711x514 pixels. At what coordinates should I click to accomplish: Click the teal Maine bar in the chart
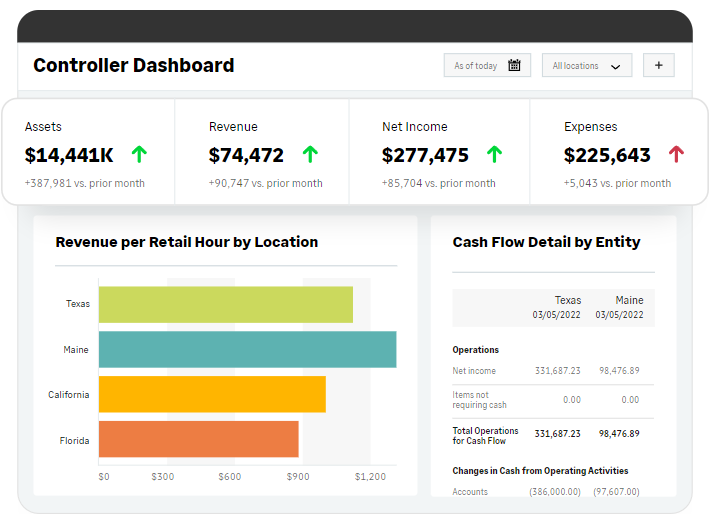(x=248, y=349)
